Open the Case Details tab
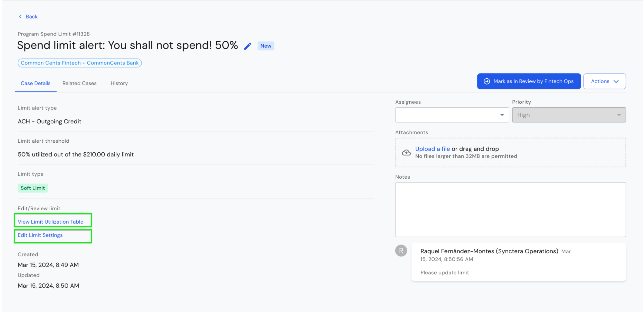644x312 pixels. tap(35, 83)
